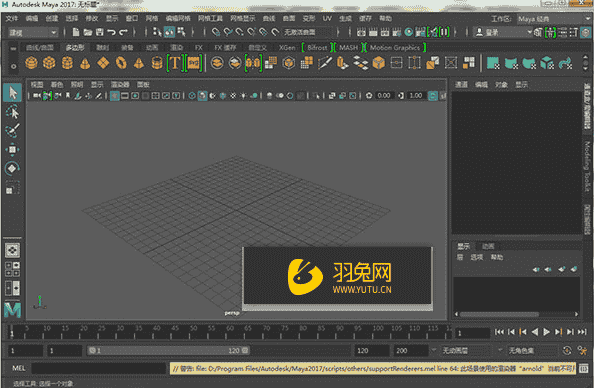Screen dimensions: 594x388
Task: Toggle select by component type mode
Action: point(181,32)
